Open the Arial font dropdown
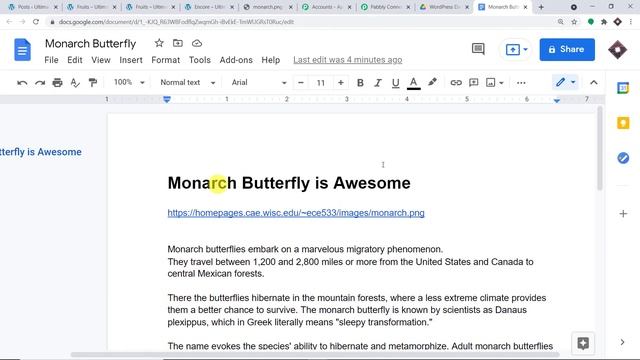The width and height of the screenshot is (640, 360). click(x=258, y=82)
